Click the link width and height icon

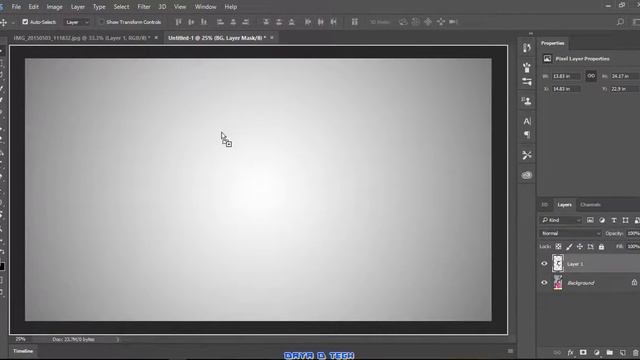pos(591,76)
